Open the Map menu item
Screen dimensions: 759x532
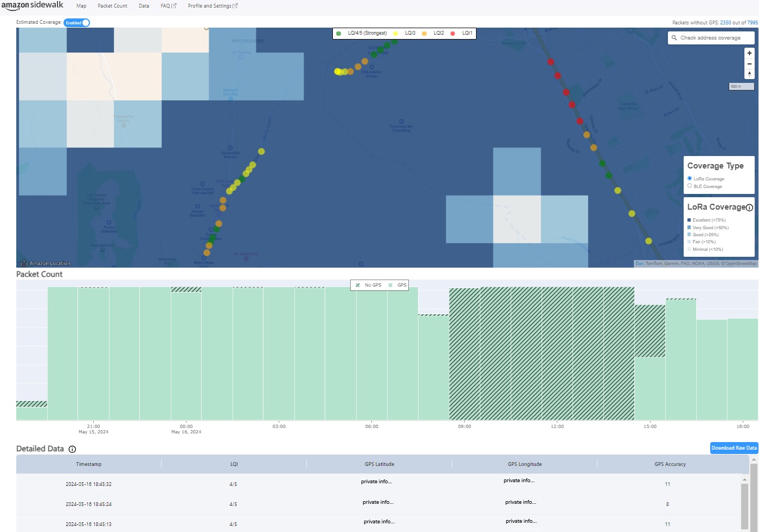tap(81, 6)
